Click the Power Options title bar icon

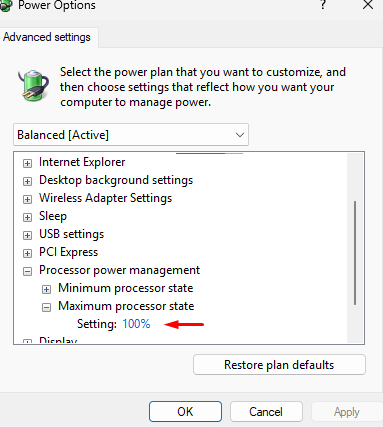point(6,6)
